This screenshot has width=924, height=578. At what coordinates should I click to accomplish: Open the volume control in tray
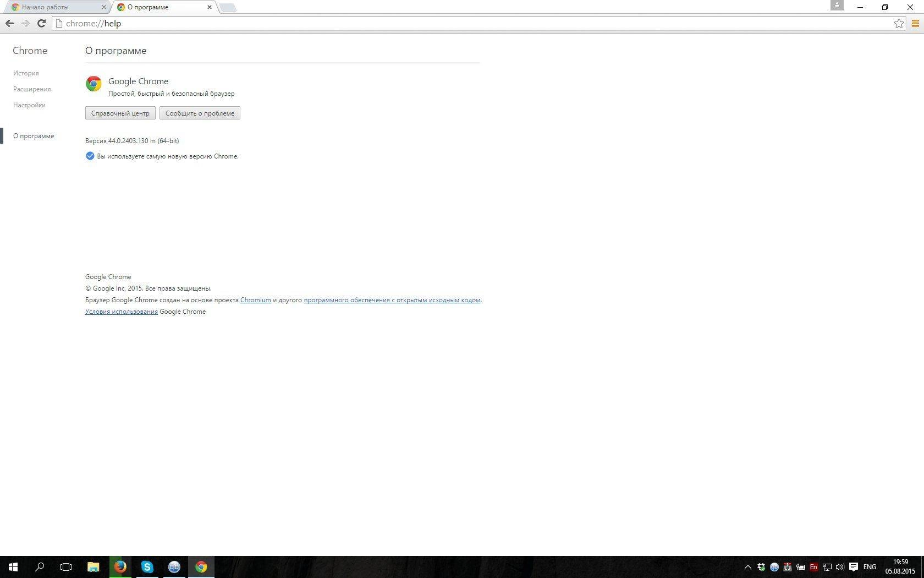coord(840,567)
